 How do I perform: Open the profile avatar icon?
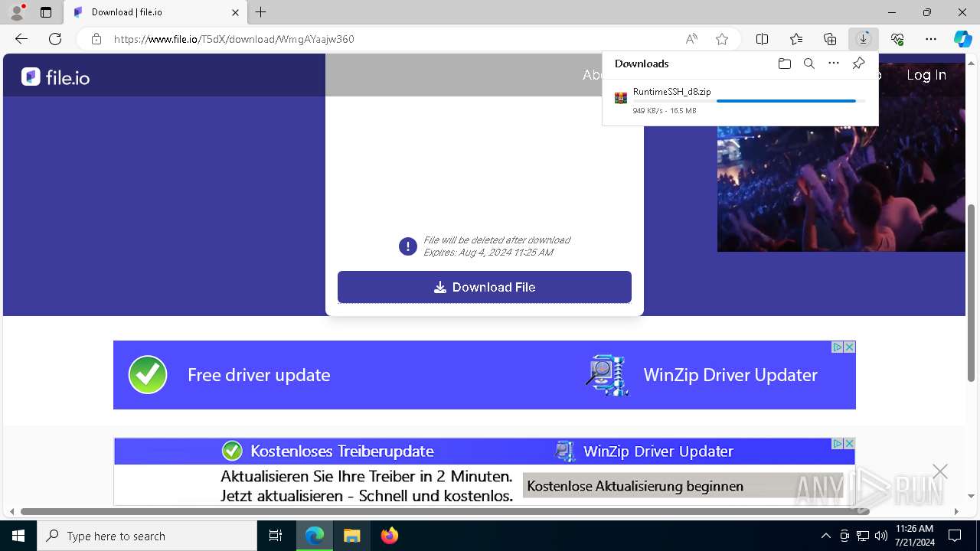(x=16, y=12)
